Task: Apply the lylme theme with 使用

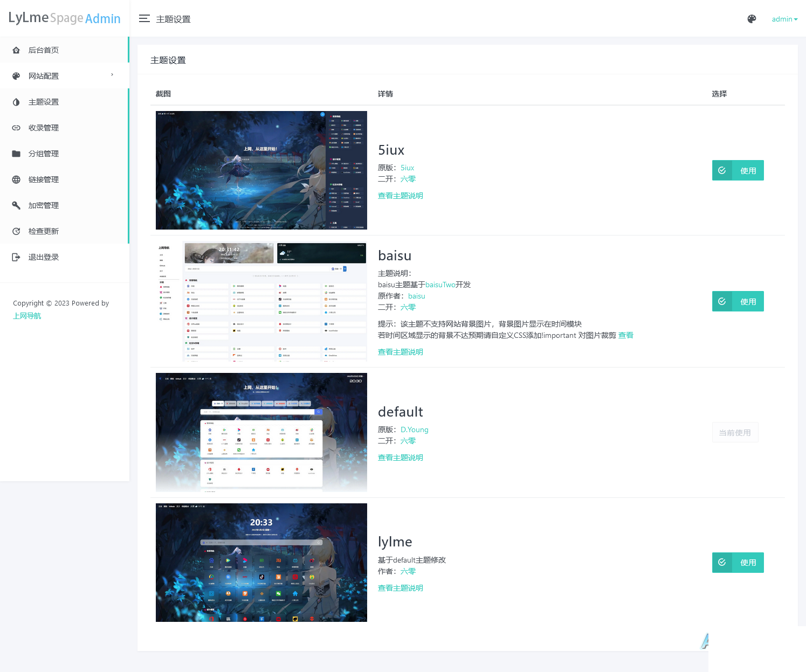Action: coord(738,562)
